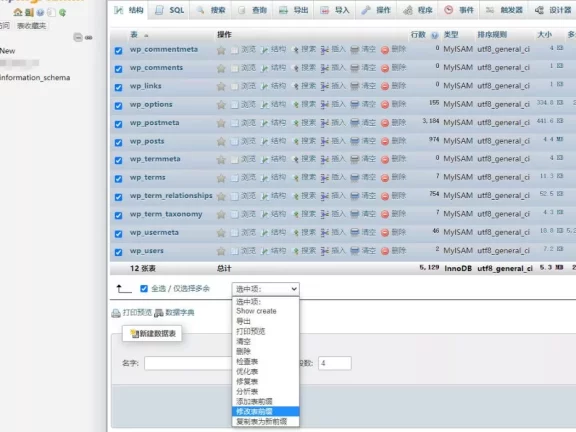The width and height of the screenshot is (576, 432).
Task: Choose 导出 in the dropdown list
Action: (x=266, y=321)
